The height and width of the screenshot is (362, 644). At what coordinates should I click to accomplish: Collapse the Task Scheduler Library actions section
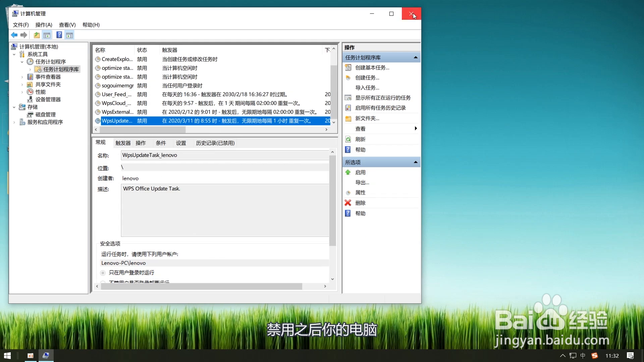[416, 57]
